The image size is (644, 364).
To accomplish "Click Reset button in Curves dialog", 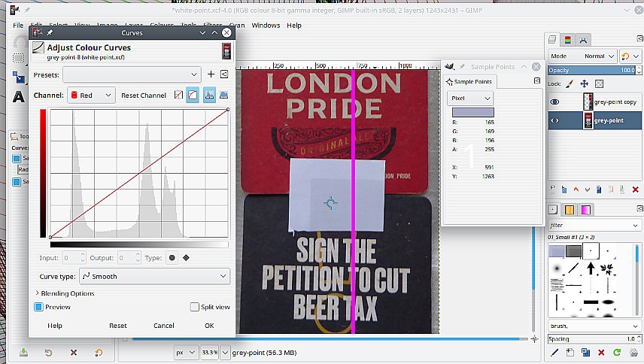I will (x=118, y=326).
